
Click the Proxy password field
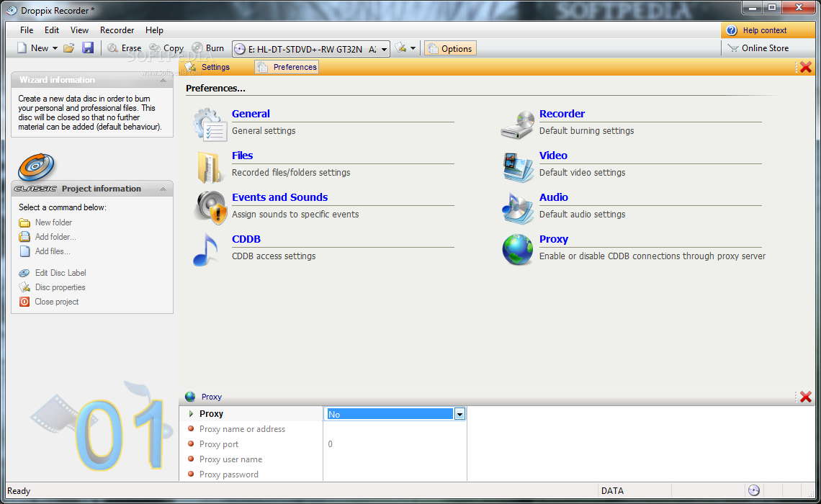(x=395, y=474)
